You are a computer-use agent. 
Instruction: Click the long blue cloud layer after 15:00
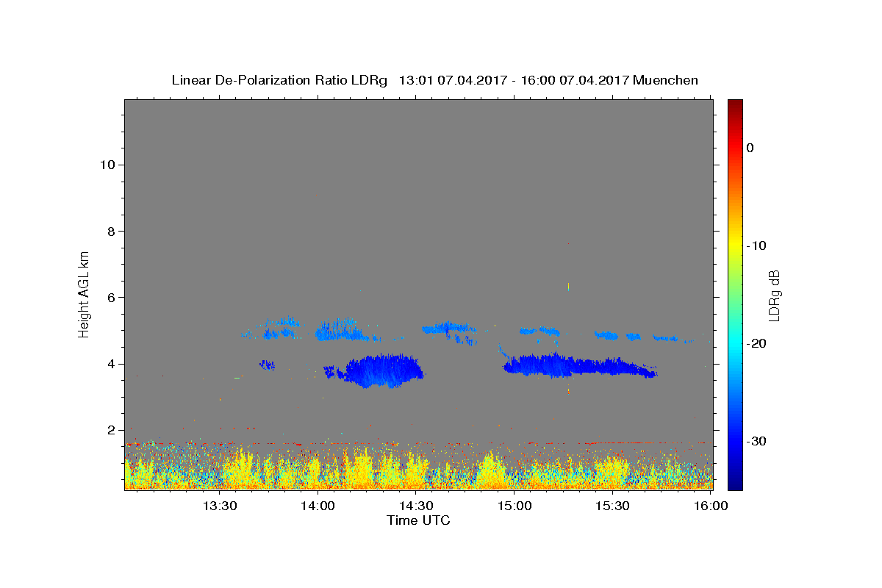click(x=577, y=365)
